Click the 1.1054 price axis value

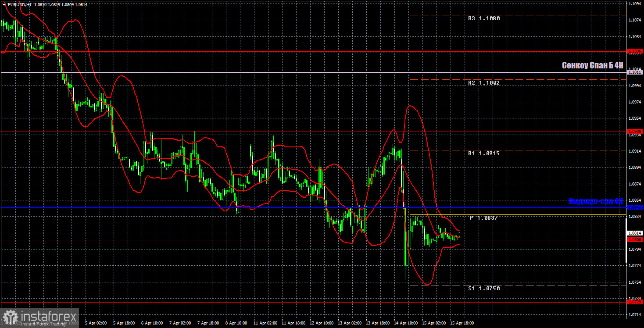(635, 36)
